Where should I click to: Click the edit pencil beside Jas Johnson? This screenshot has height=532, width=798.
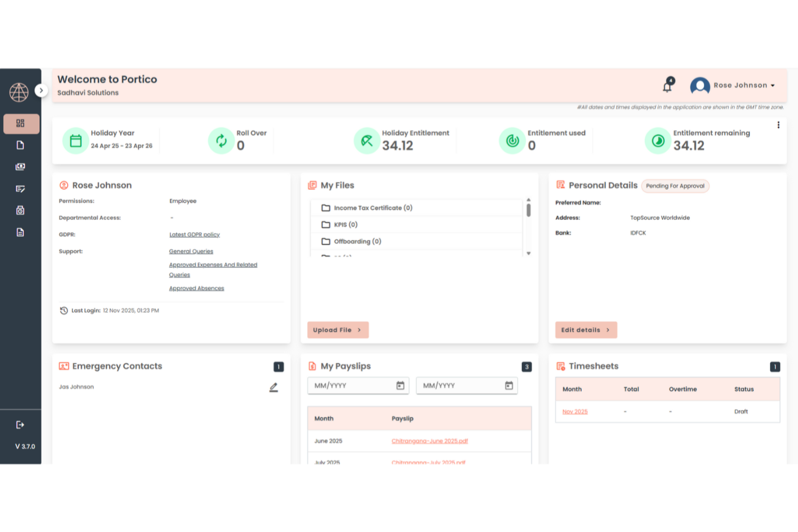pyautogui.click(x=273, y=387)
